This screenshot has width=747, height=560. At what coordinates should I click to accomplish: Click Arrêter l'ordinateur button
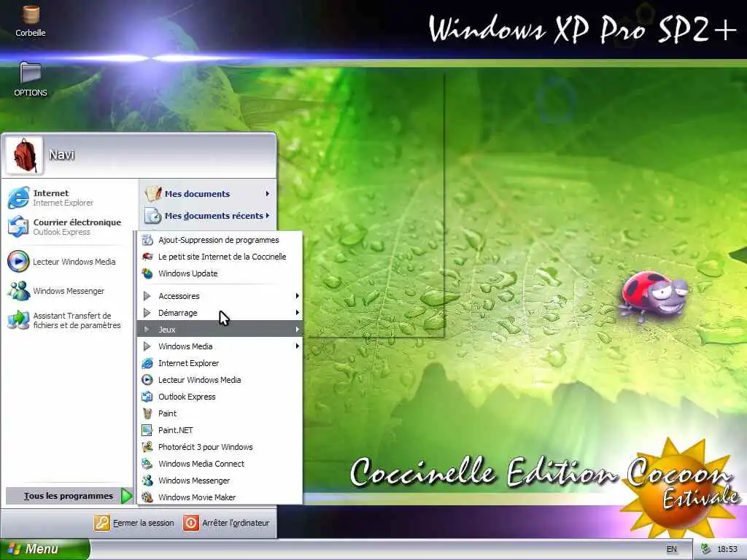[227, 523]
